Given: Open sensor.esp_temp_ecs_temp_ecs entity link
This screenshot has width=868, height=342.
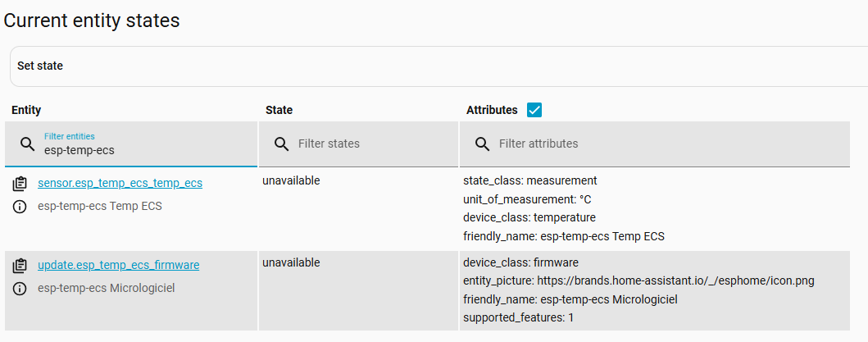Looking at the screenshot, I should coord(120,183).
